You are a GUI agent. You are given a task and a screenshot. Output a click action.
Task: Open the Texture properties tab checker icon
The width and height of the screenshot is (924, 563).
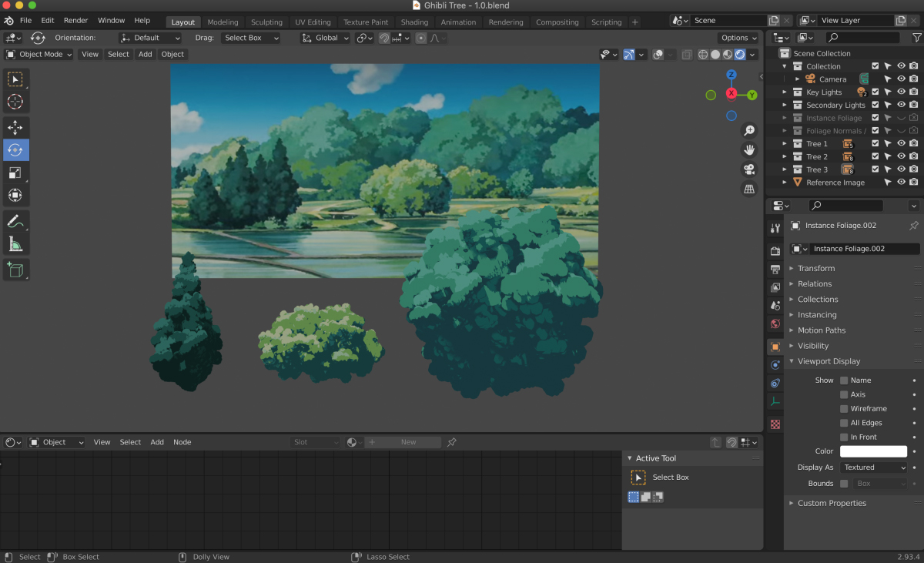pos(775,424)
